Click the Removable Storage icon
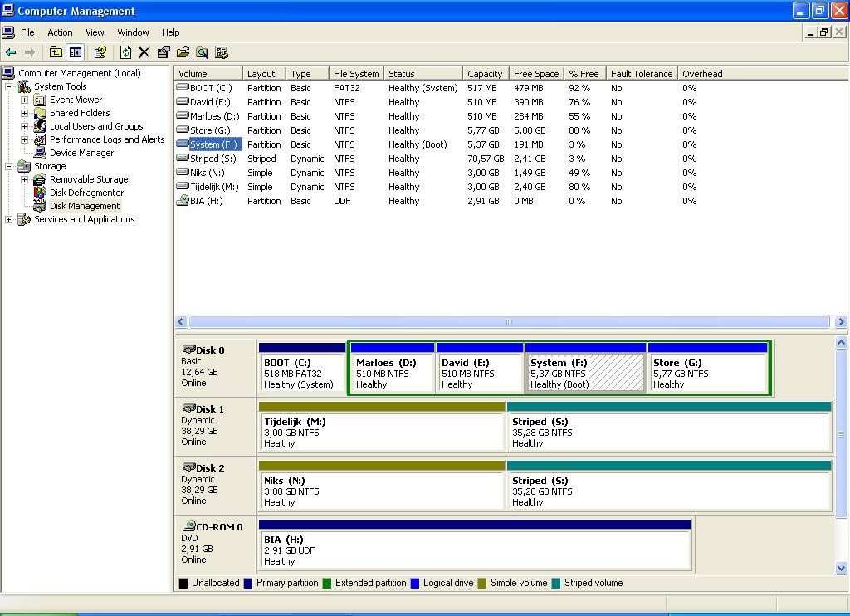This screenshot has width=850, height=616. [x=40, y=179]
